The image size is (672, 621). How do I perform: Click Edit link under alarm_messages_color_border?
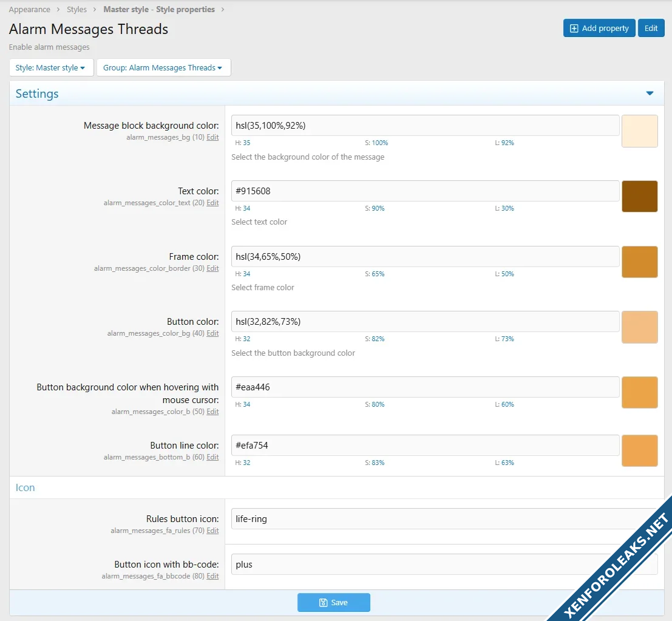coord(212,268)
